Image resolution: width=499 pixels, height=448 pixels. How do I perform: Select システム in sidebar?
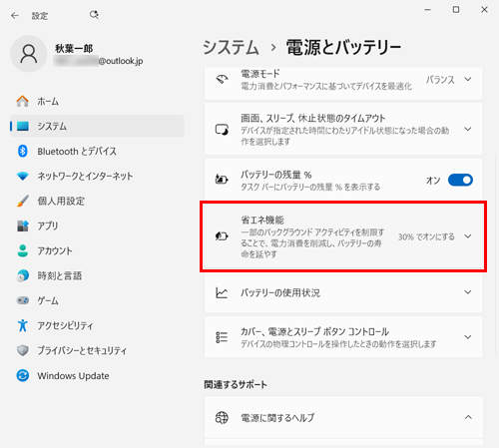pyautogui.click(x=97, y=126)
